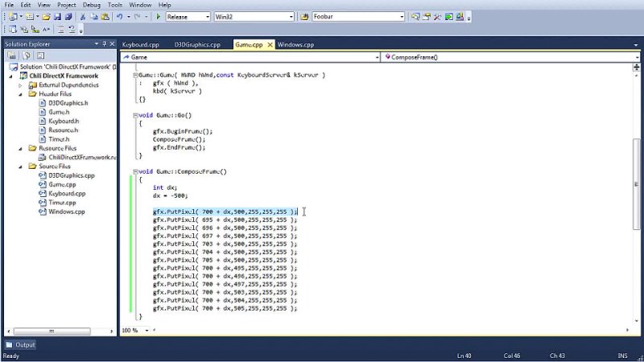The image size is (644, 362).
Task: Close the Game.cpp tab
Action: (270, 45)
